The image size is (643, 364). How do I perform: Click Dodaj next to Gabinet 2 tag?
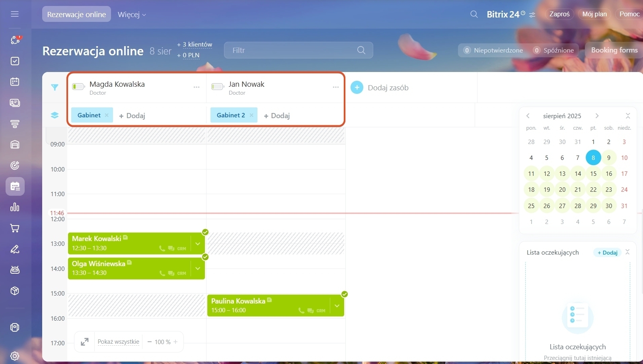coord(277,115)
